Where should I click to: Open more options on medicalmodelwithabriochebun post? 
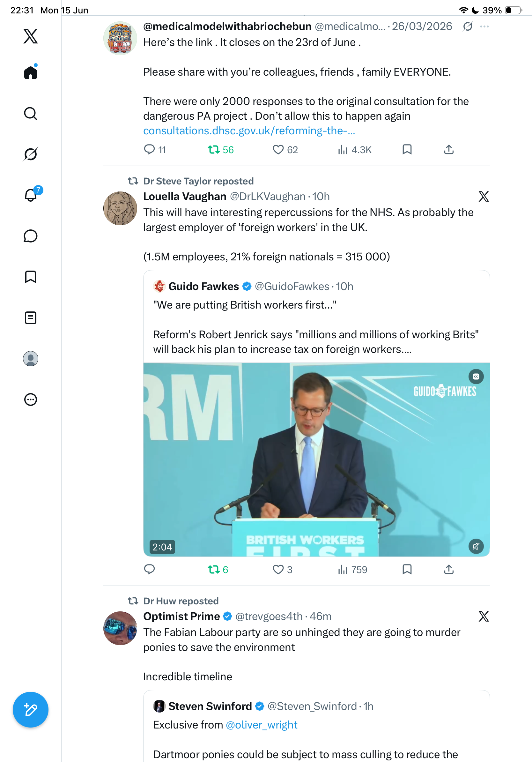pos(484,26)
